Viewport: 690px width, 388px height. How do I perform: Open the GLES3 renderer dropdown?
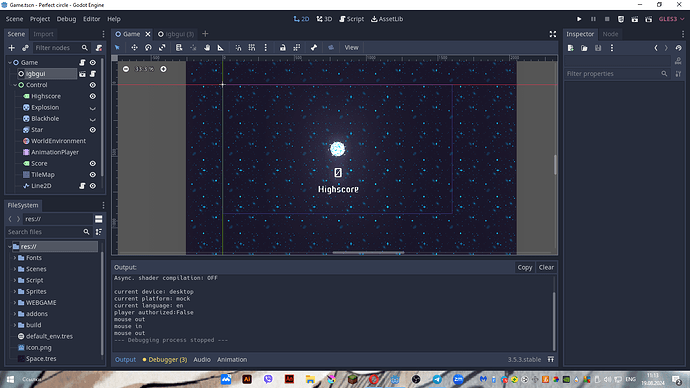[x=672, y=19]
